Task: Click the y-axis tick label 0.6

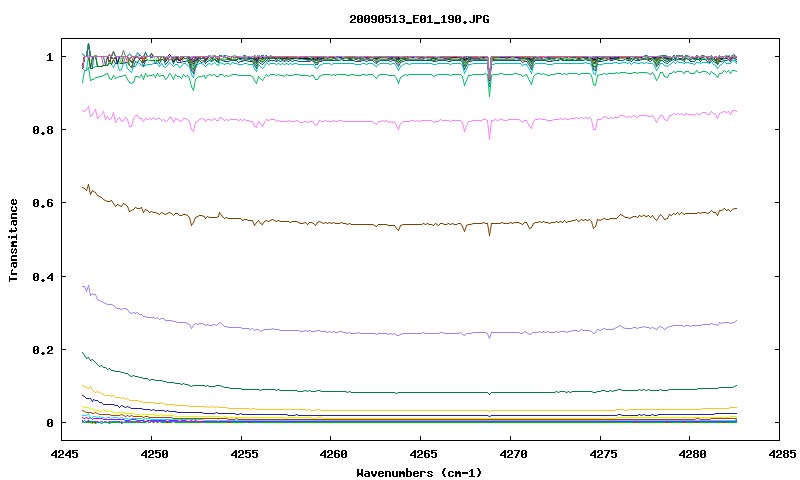Action: pyautogui.click(x=43, y=203)
